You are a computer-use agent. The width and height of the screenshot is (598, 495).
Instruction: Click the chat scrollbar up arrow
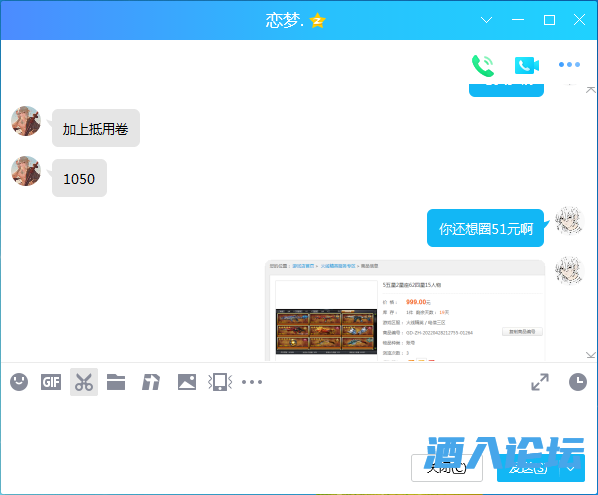(590, 90)
